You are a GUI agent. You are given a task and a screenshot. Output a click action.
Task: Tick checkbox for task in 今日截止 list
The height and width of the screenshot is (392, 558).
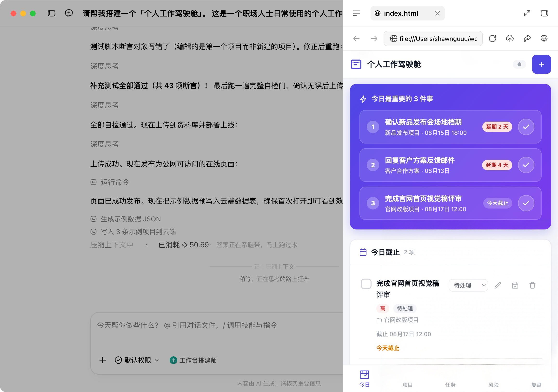click(x=366, y=284)
